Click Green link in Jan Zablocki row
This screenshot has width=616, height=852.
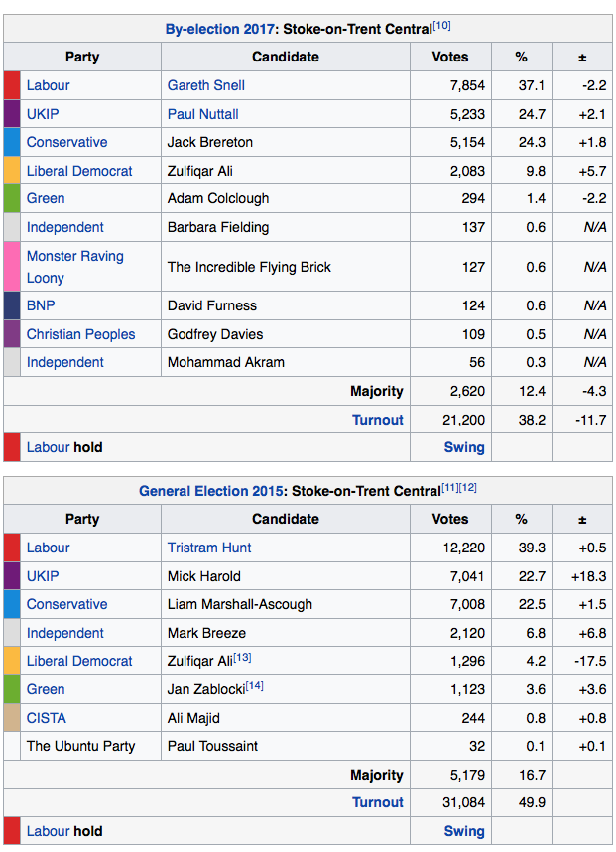[46, 689]
